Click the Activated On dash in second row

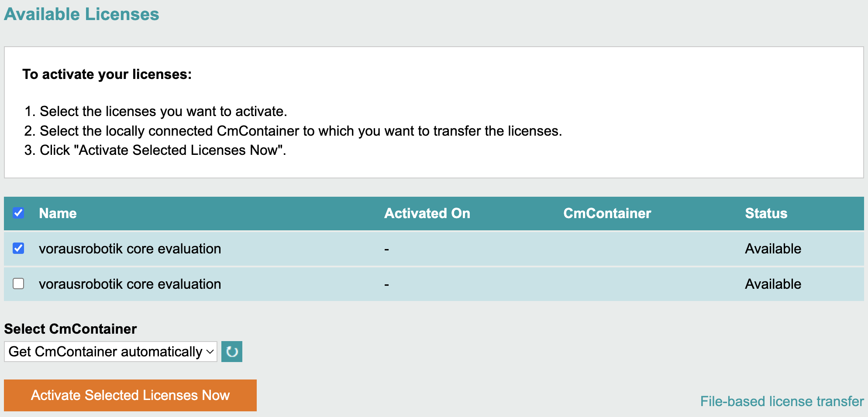click(x=386, y=285)
